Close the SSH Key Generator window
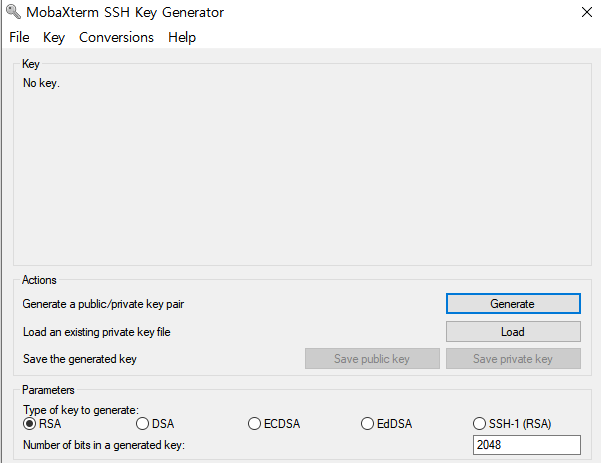 pyautogui.click(x=586, y=12)
